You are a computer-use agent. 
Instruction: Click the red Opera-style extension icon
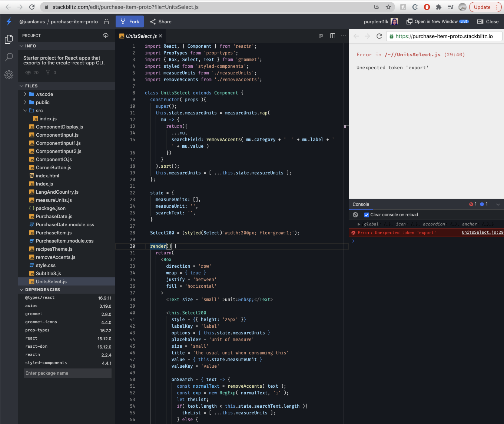pos(427,7)
